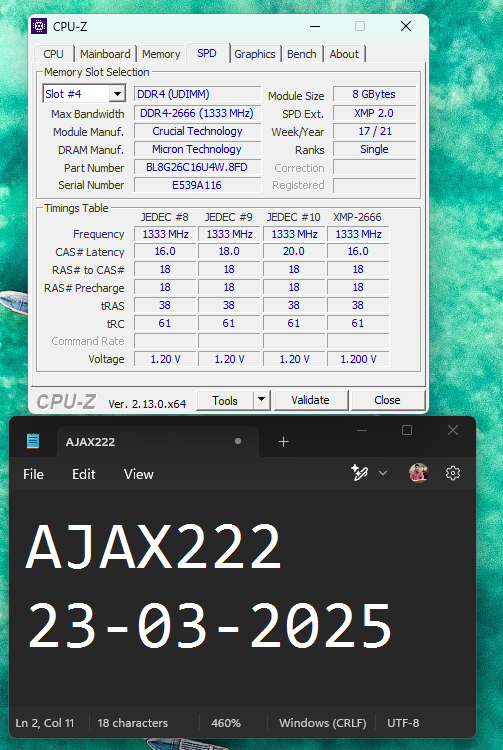Viewport: 503px width, 750px height.
Task: Click the Tools button in CPU-Z
Action: click(x=225, y=400)
